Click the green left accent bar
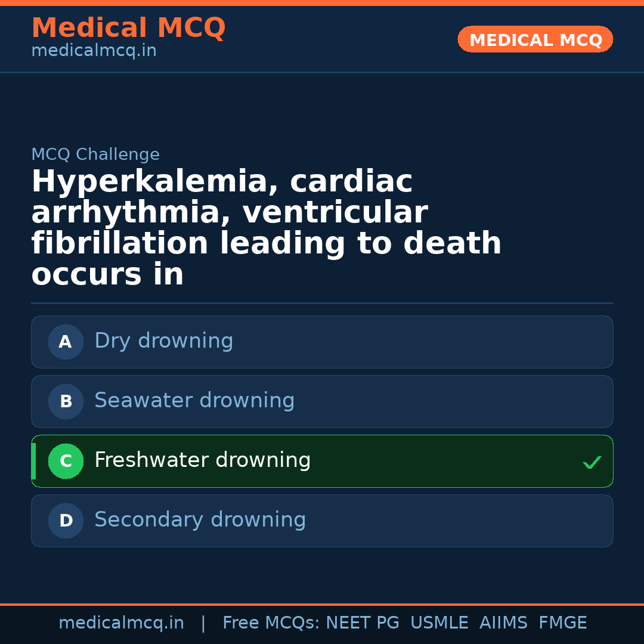Screen dimensions: 644x644 (33, 461)
